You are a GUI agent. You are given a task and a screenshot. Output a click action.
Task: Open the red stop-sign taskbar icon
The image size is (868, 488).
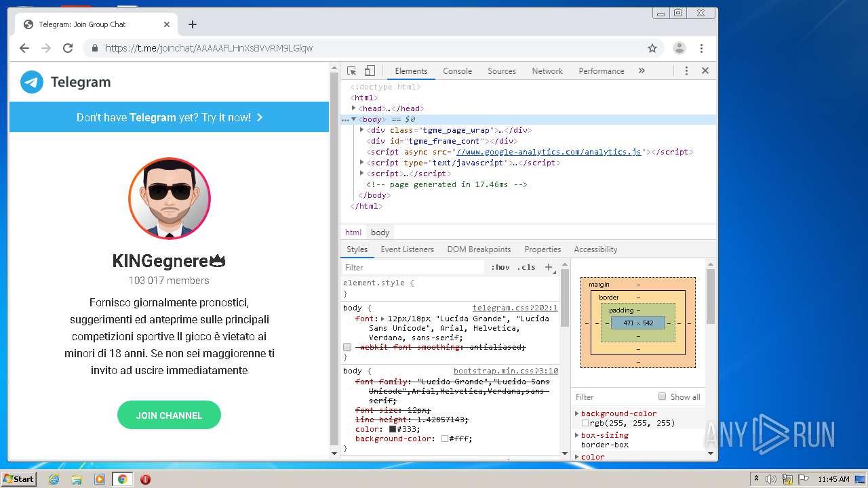pos(145,479)
